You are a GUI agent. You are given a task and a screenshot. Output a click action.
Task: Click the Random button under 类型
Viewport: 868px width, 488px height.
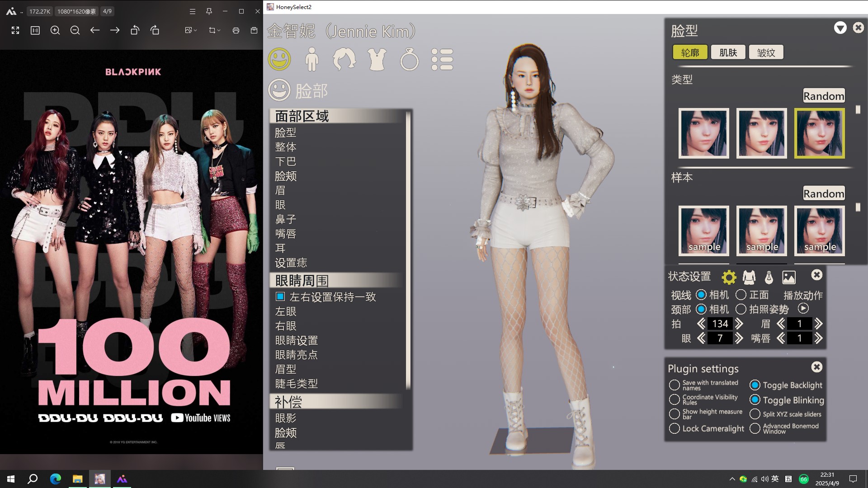[823, 96]
